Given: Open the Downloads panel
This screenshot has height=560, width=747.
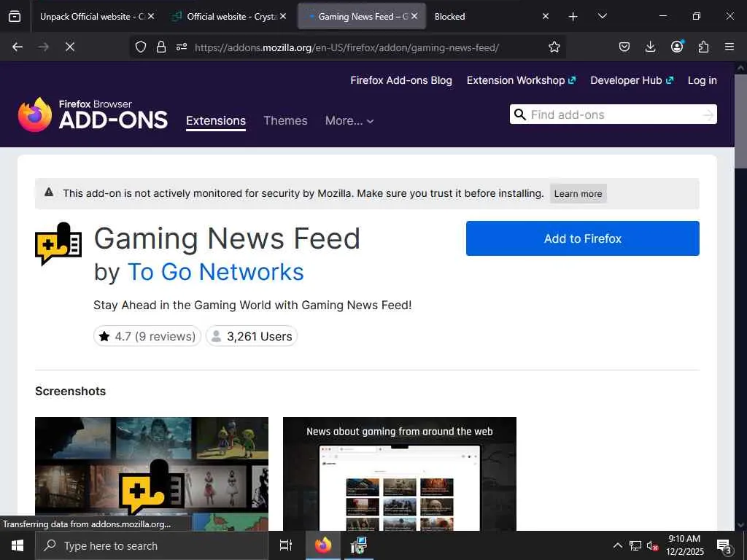Looking at the screenshot, I should pos(650,47).
